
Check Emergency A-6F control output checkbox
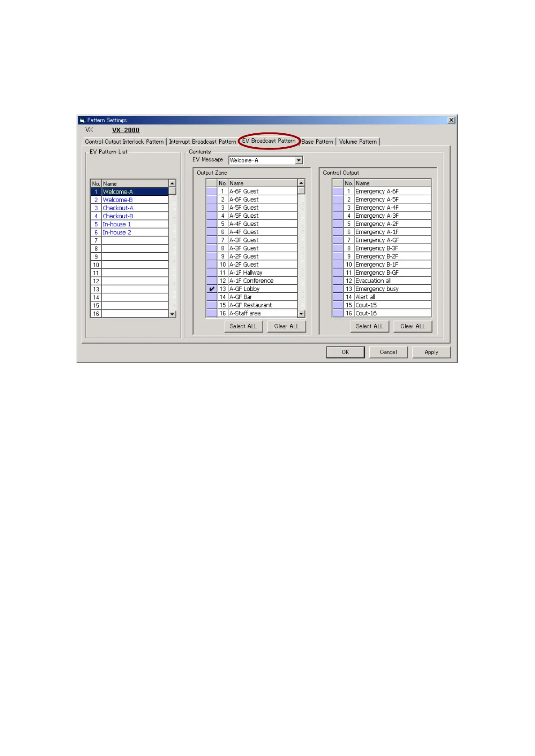tap(338, 191)
